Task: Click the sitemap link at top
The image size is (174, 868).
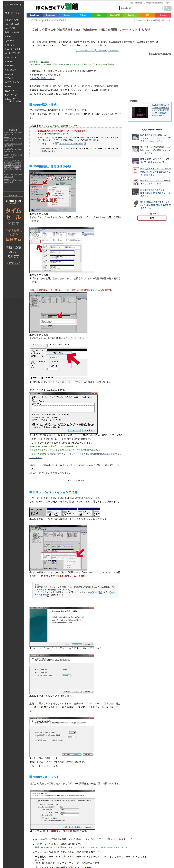Action: 138,3
